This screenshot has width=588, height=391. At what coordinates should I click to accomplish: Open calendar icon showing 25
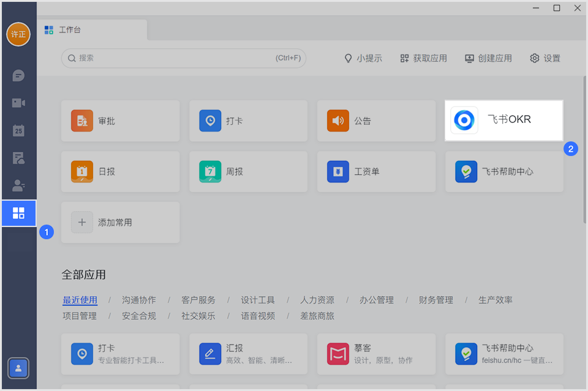pos(18,130)
